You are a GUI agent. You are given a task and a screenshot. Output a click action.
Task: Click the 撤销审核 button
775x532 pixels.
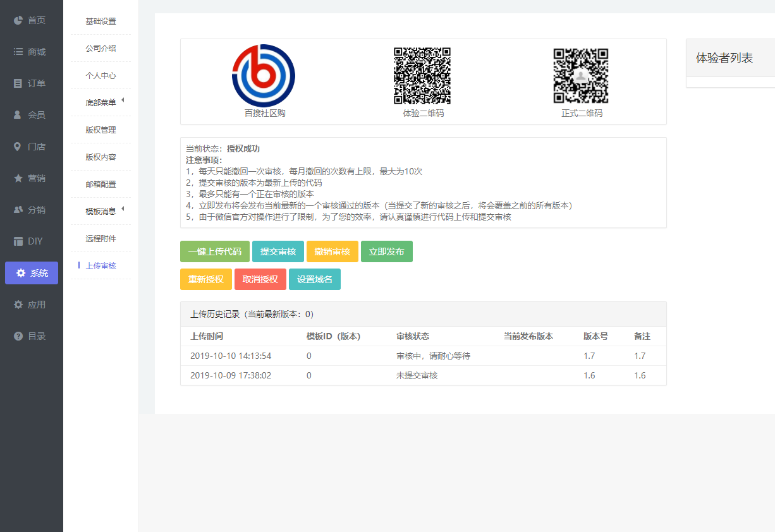pyautogui.click(x=333, y=251)
